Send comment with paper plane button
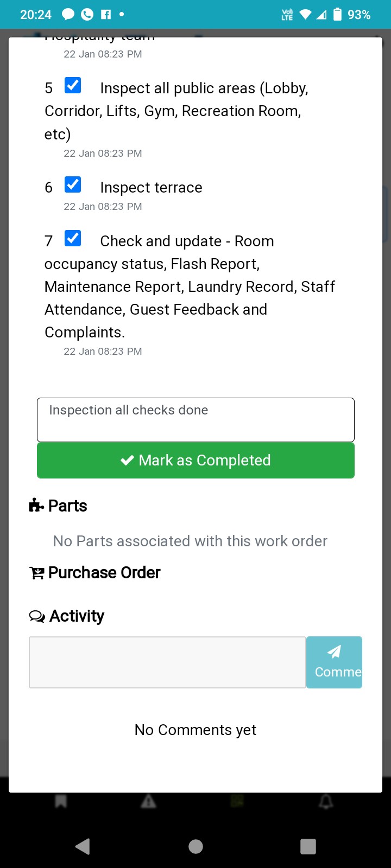 pyautogui.click(x=334, y=662)
